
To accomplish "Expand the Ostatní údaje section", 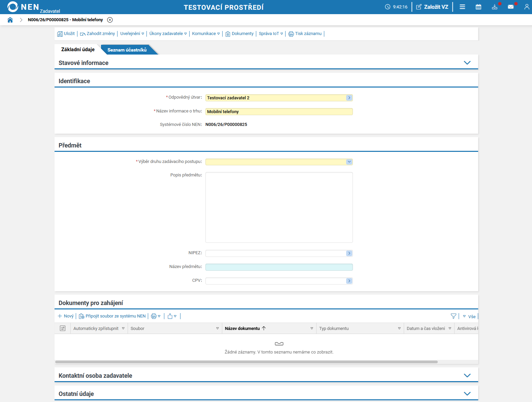I will (x=467, y=394).
